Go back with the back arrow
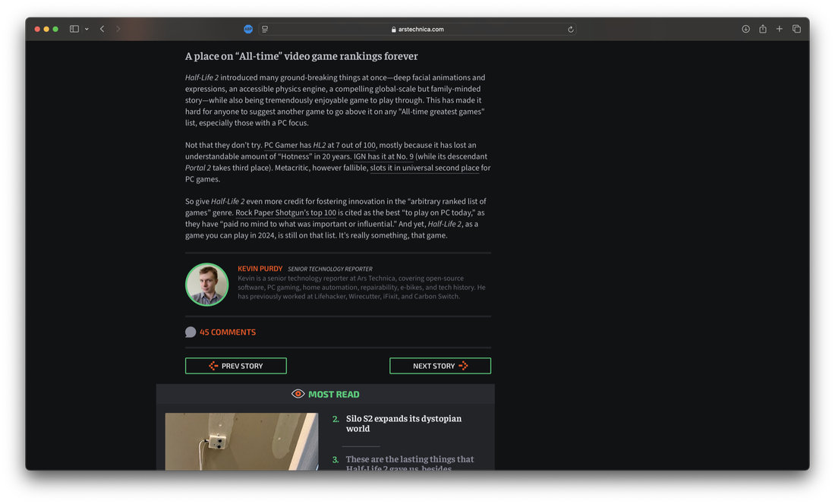 click(x=102, y=30)
